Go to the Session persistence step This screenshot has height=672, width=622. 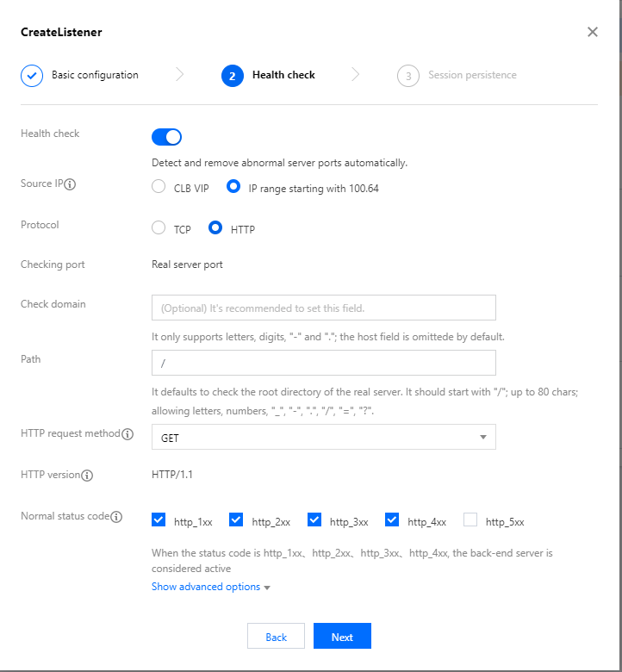pyautogui.click(x=472, y=76)
